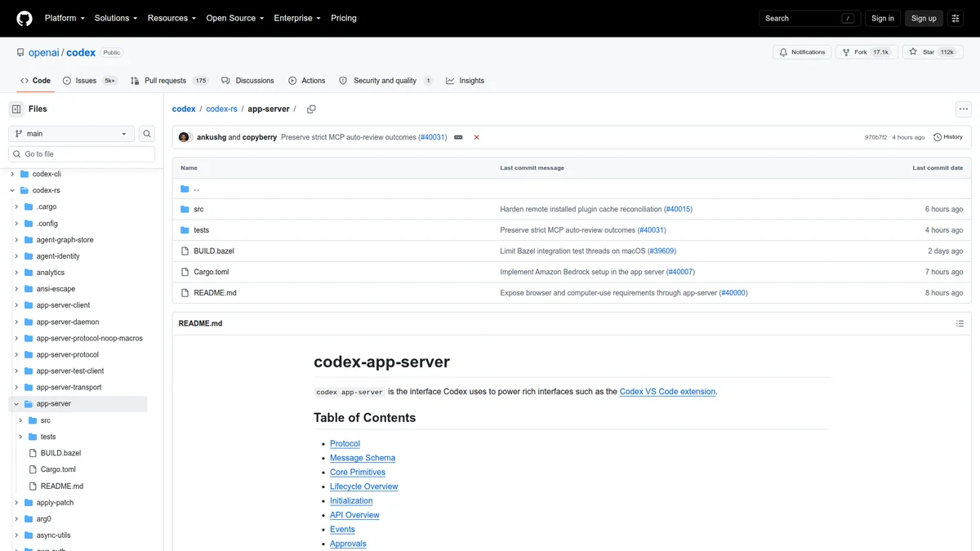This screenshot has height=551, width=980.
Task: Open the #40015 commit link
Action: pos(678,209)
